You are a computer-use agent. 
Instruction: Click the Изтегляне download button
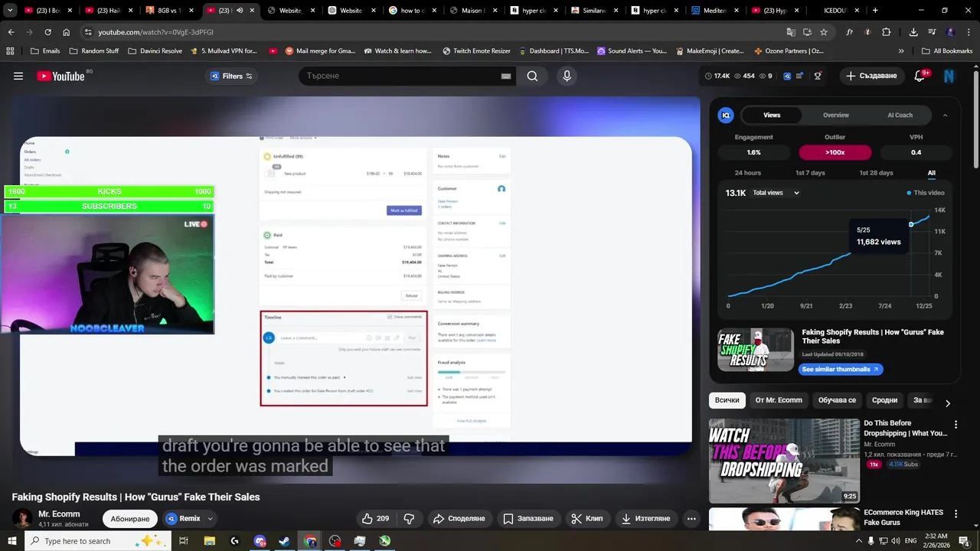point(645,519)
